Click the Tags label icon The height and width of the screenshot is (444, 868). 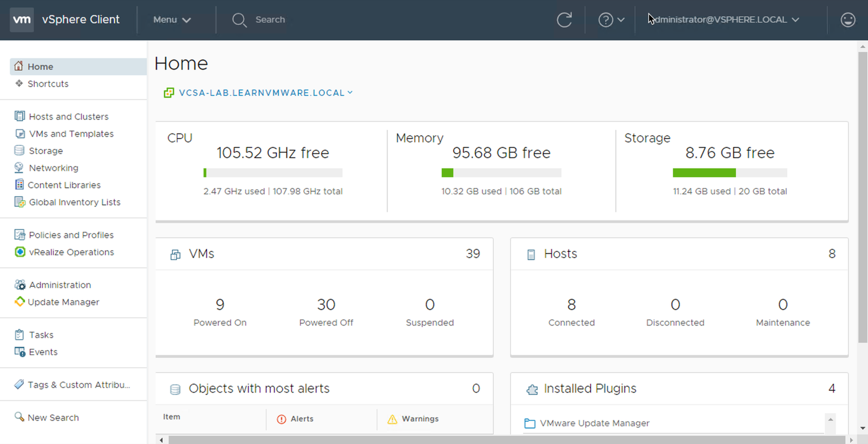pyautogui.click(x=19, y=384)
